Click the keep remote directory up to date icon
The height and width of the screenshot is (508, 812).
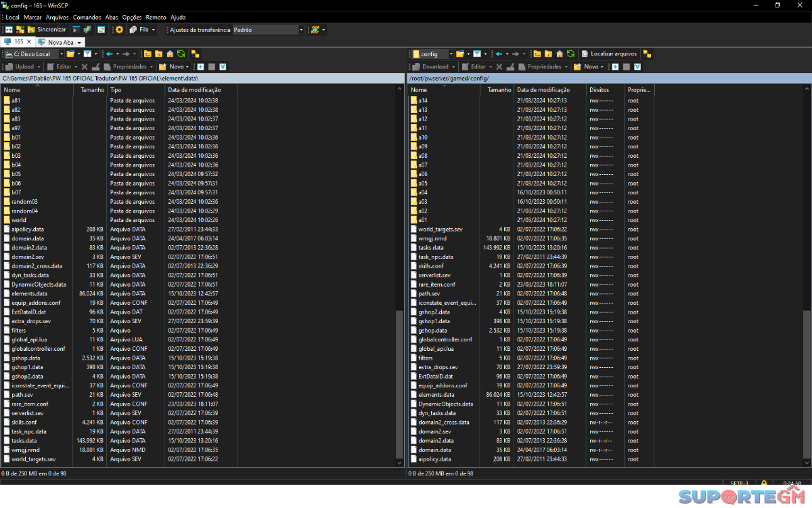(101, 30)
